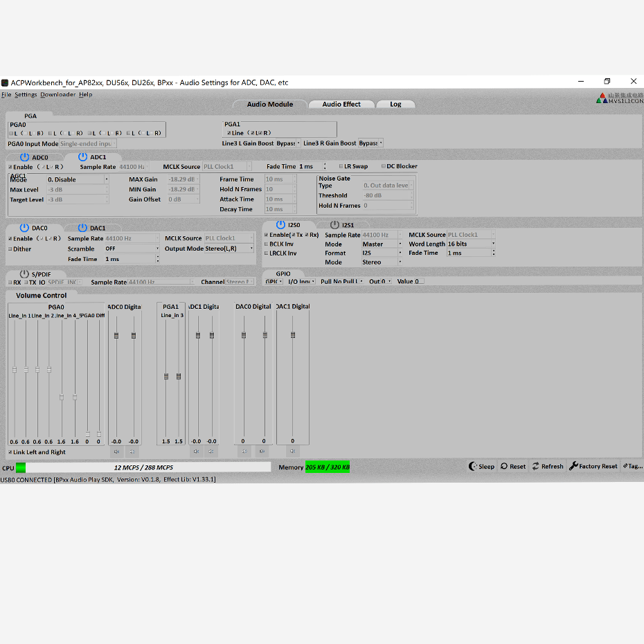Adjust the PGA1 Line_In 3 volume slider

[166, 376]
